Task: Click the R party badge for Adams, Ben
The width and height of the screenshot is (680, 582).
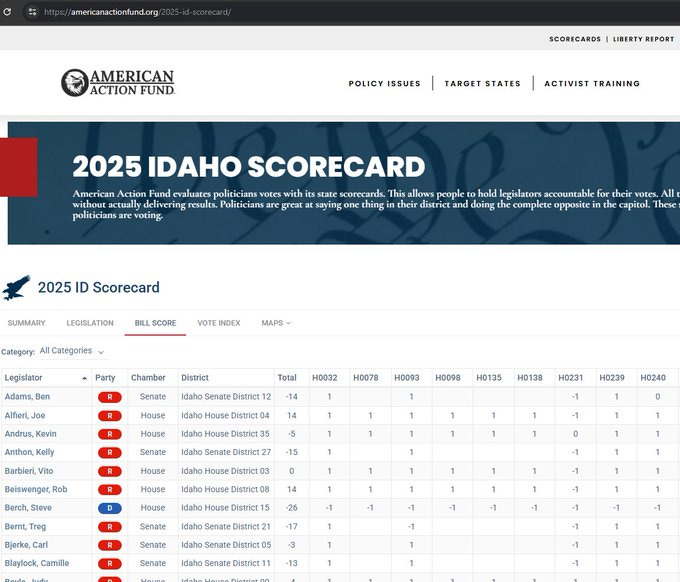Action: click(110, 397)
